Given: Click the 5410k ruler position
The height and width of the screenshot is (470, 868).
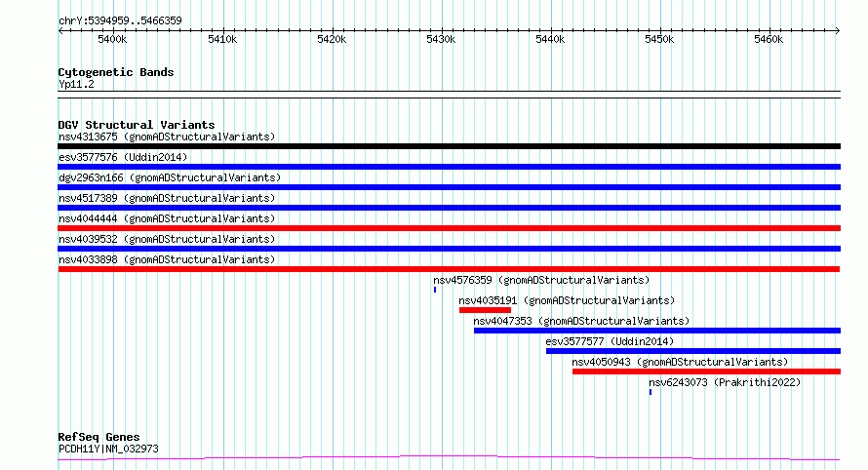Looking at the screenshot, I should click(222, 39).
